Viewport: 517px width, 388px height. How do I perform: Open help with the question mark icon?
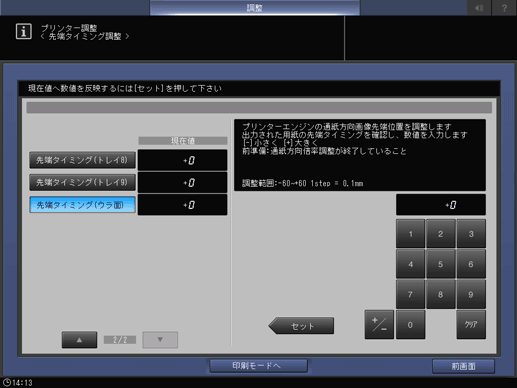tap(504, 8)
